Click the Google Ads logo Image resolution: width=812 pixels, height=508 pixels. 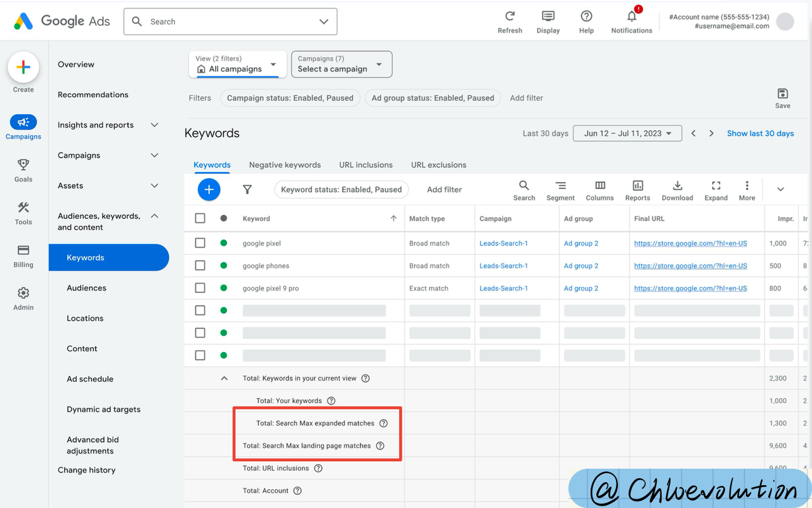click(x=62, y=21)
